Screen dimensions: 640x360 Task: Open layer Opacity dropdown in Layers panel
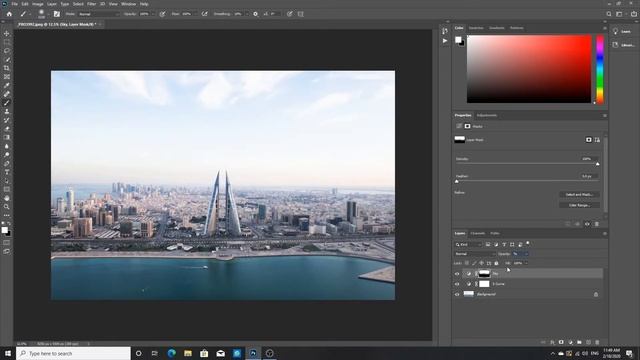click(x=527, y=254)
